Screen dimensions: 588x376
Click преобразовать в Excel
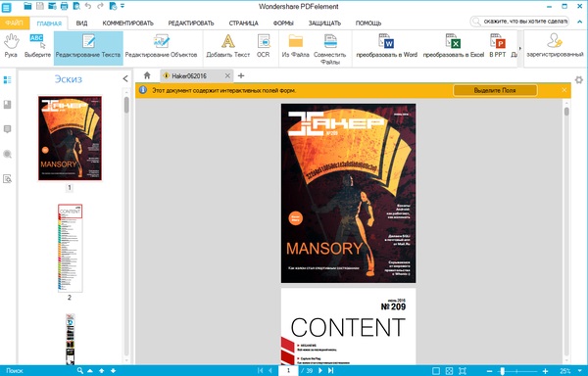[x=454, y=46]
